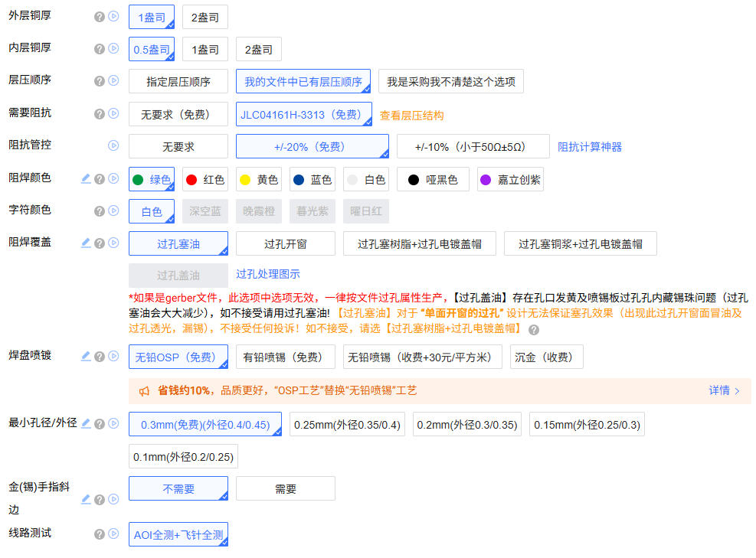The width and height of the screenshot is (756, 558).
Task: Choose 无要求（免费） for impedance
Action: 178,115
